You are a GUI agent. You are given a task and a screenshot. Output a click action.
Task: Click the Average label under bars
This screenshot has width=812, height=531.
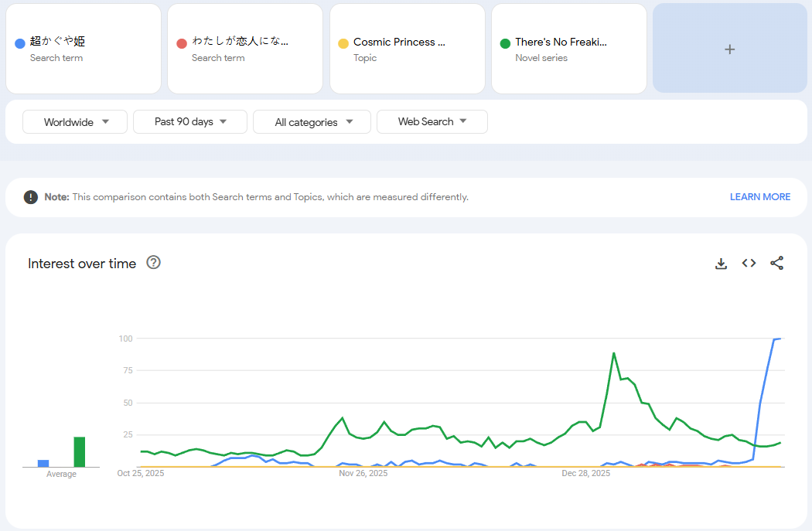(x=61, y=474)
